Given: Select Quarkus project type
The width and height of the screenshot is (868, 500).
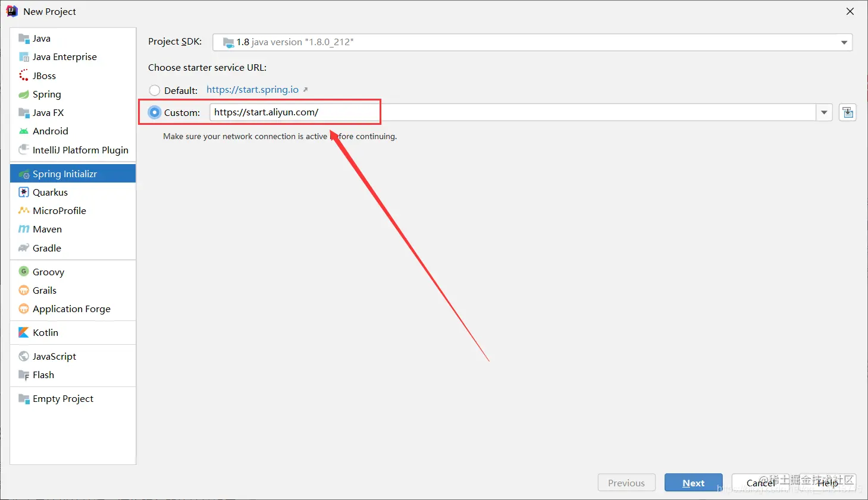Looking at the screenshot, I should (73, 192).
